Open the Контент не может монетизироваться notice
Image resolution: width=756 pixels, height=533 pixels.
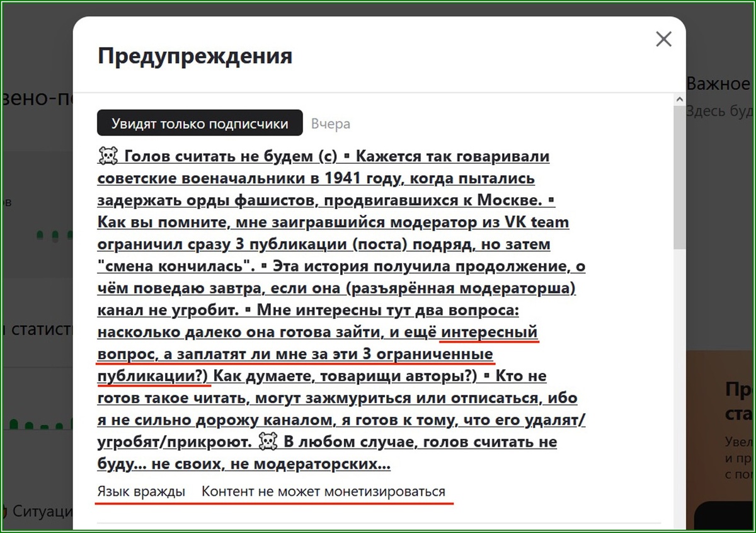[323, 491]
